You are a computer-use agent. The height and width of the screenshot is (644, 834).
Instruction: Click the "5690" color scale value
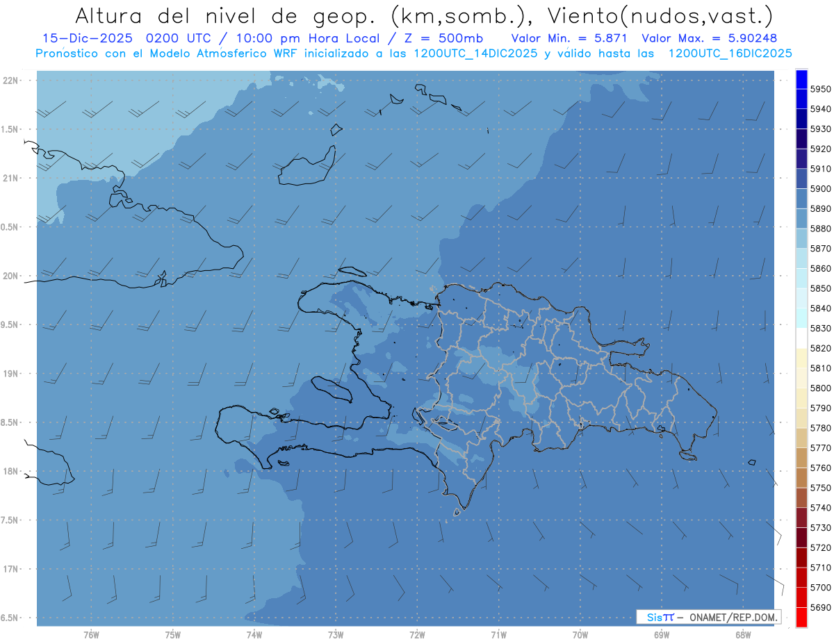point(820,607)
